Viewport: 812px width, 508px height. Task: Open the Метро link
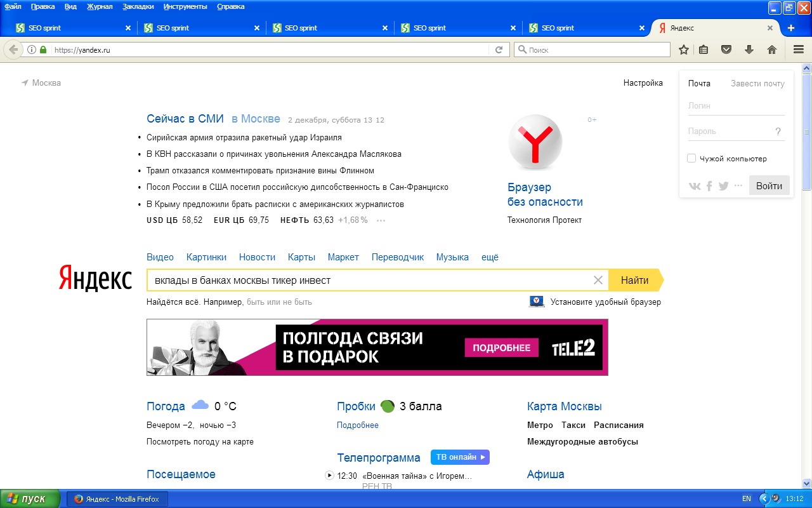(x=540, y=425)
